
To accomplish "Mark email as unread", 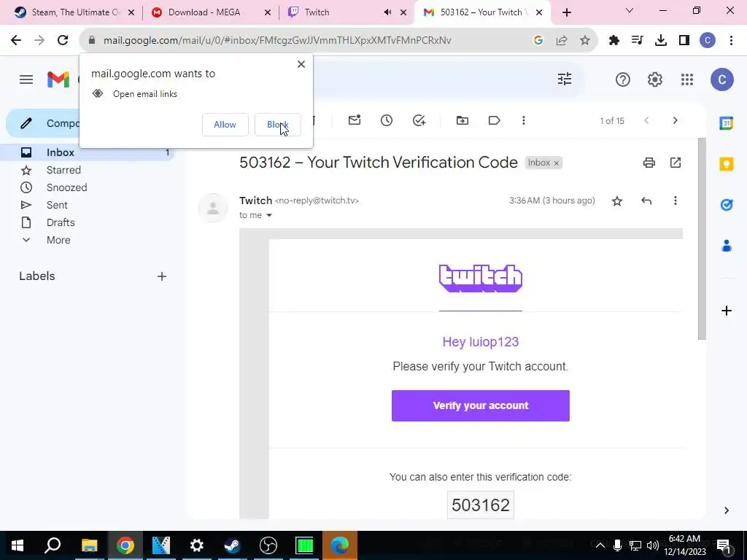I will pyautogui.click(x=355, y=120).
